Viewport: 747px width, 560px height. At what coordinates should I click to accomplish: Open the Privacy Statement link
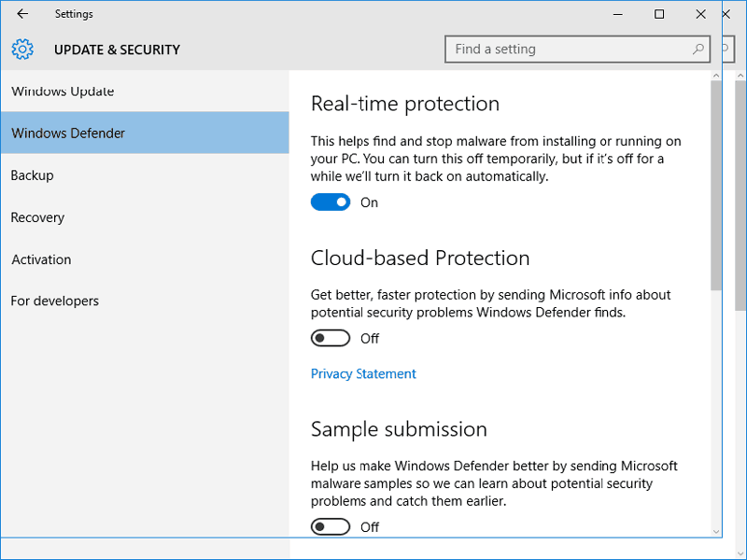363,373
